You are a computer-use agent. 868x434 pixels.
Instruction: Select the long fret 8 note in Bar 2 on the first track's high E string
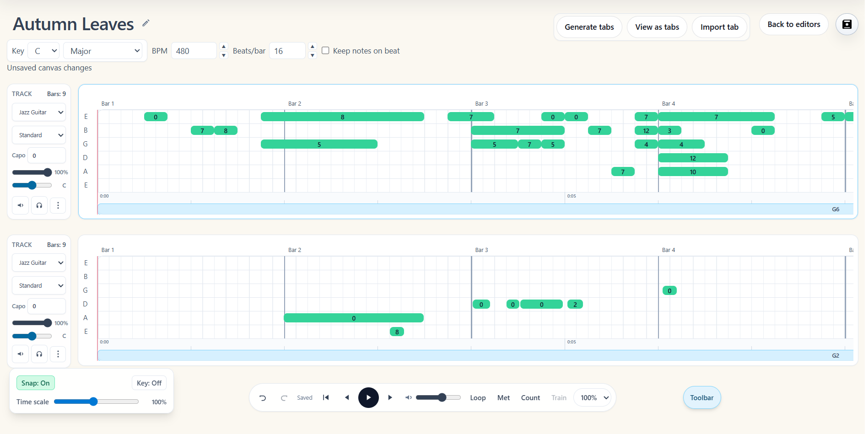click(342, 117)
